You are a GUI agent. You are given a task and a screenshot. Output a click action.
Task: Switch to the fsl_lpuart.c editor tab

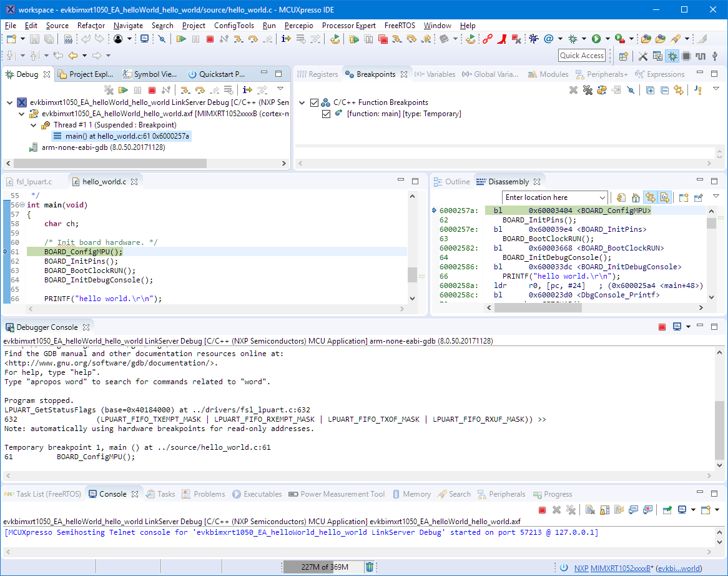34,182
